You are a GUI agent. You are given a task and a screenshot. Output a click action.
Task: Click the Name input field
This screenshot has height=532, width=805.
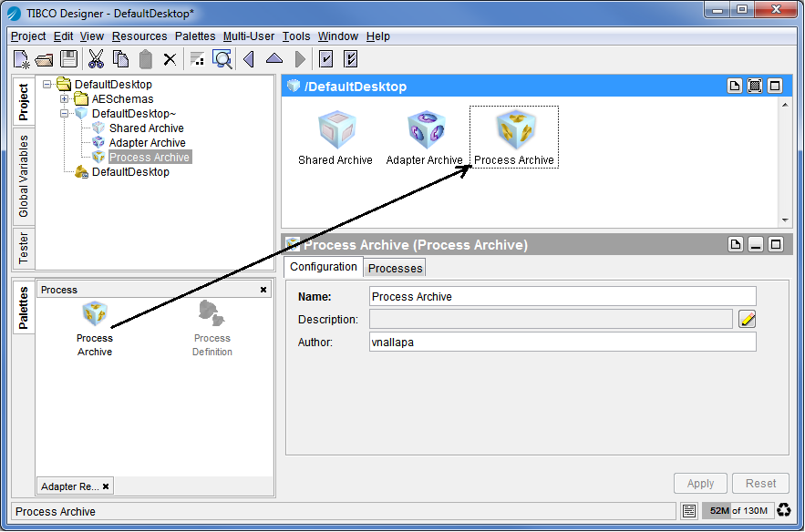(x=562, y=297)
